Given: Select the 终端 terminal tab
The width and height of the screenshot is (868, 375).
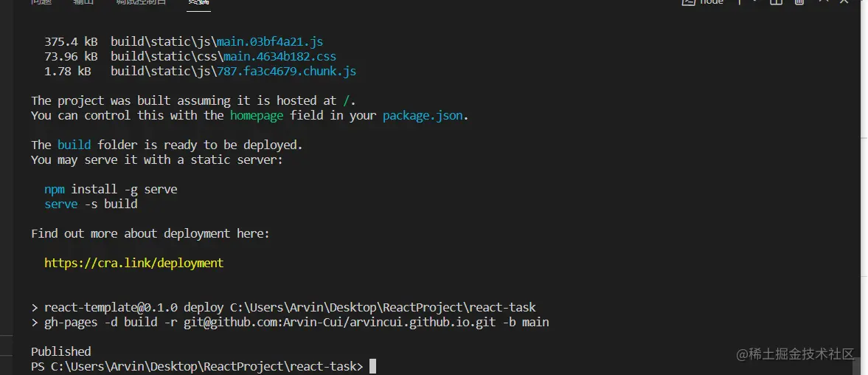Looking at the screenshot, I should point(198,2).
